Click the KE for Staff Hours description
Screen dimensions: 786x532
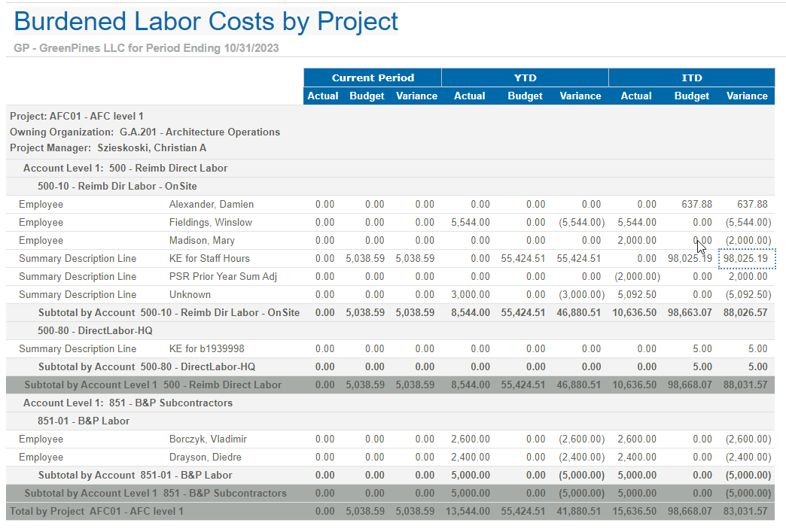tap(209, 258)
